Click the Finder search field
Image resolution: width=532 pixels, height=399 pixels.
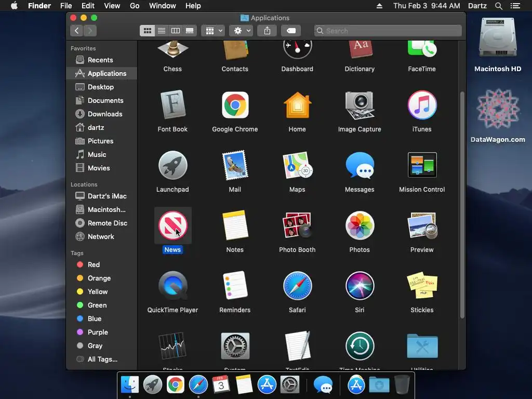tap(388, 31)
